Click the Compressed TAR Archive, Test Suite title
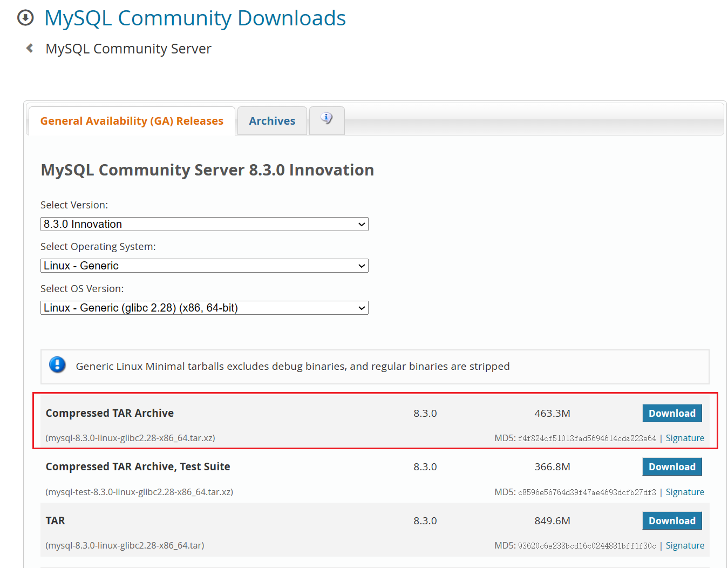This screenshot has height=568, width=728. [x=138, y=466]
